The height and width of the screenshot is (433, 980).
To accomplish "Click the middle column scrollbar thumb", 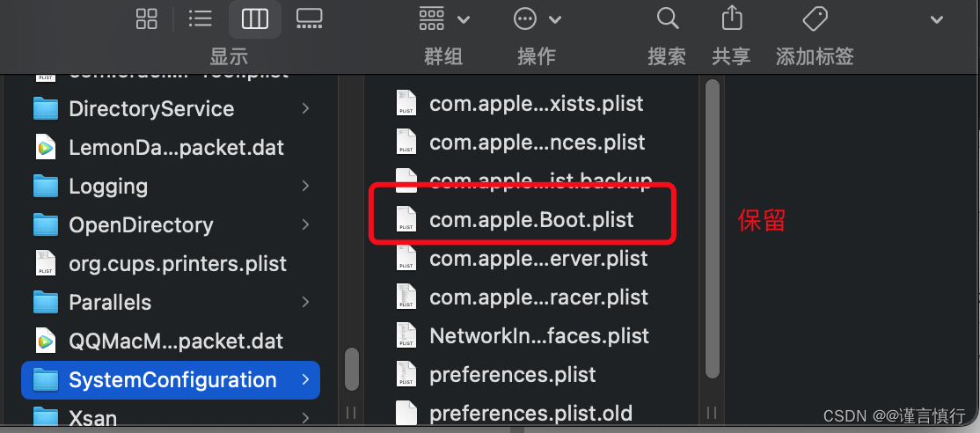I will point(712,228).
